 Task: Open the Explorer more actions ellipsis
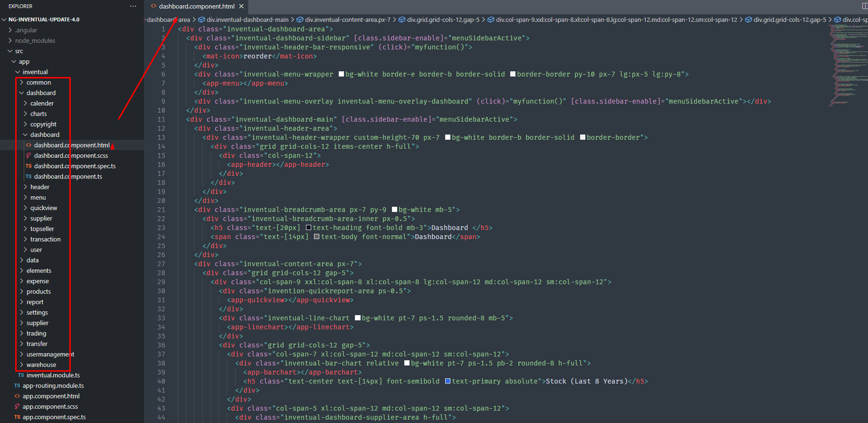click(133, 6)
